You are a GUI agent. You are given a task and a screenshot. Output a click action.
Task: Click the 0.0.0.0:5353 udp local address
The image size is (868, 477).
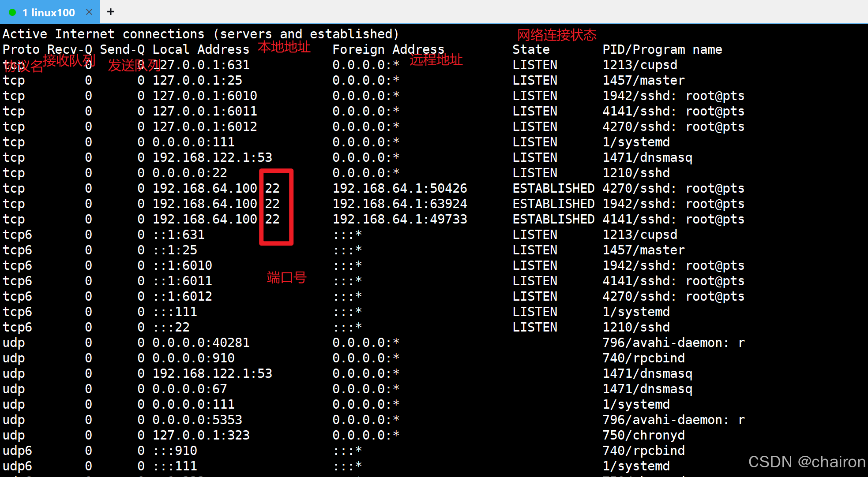(x=197, y=420)
